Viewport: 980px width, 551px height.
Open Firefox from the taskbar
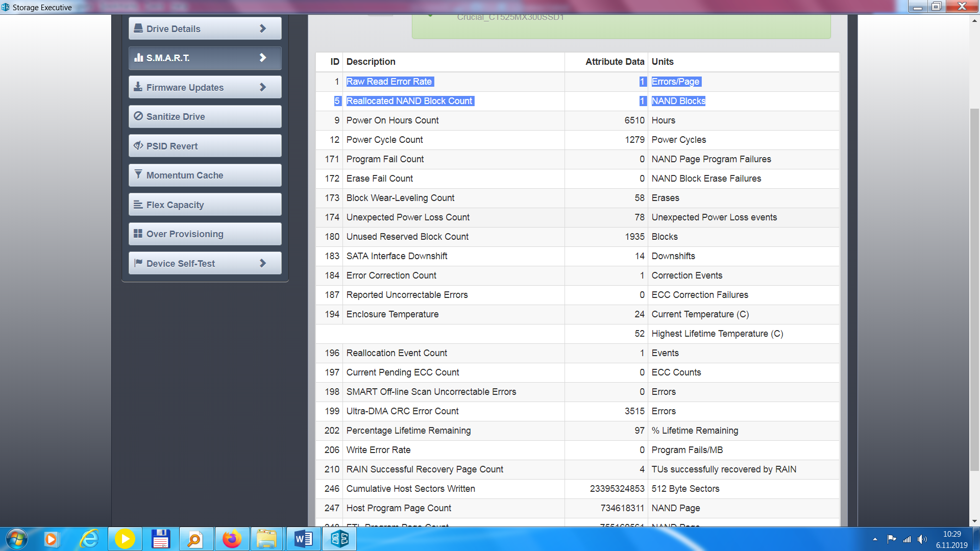pos(232,539)
